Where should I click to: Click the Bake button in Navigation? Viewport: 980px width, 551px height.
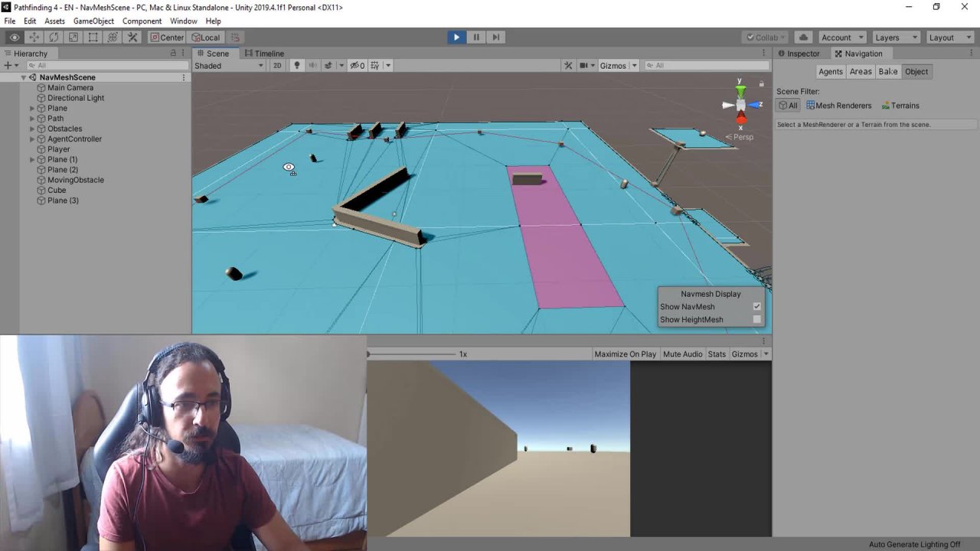(887, 72)
